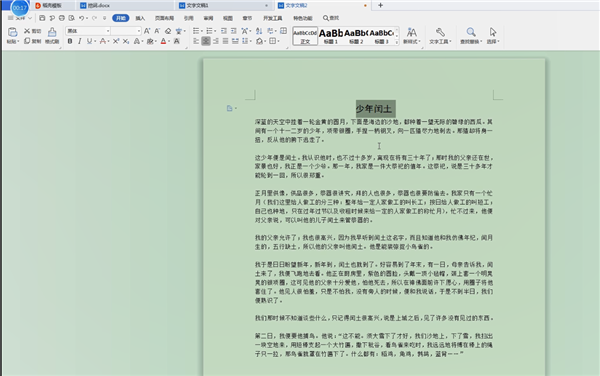Toggle Italic formatting
This screenshot has width=600, height=376.
[x=80, y=41]
